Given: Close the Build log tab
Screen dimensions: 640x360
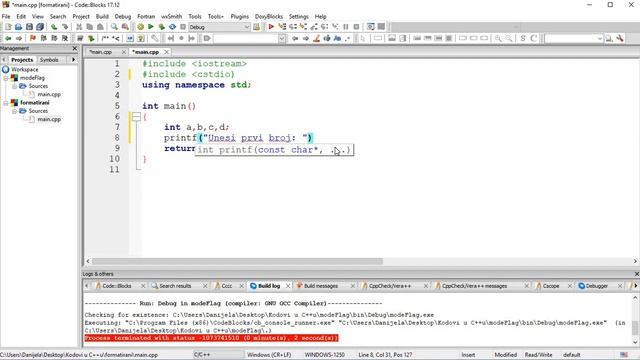Looking at the screenshot, I should [288, 286].
